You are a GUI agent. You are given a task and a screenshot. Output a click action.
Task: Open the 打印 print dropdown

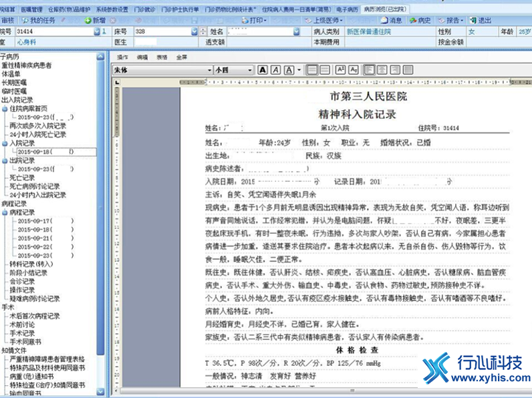pos(254,21)
